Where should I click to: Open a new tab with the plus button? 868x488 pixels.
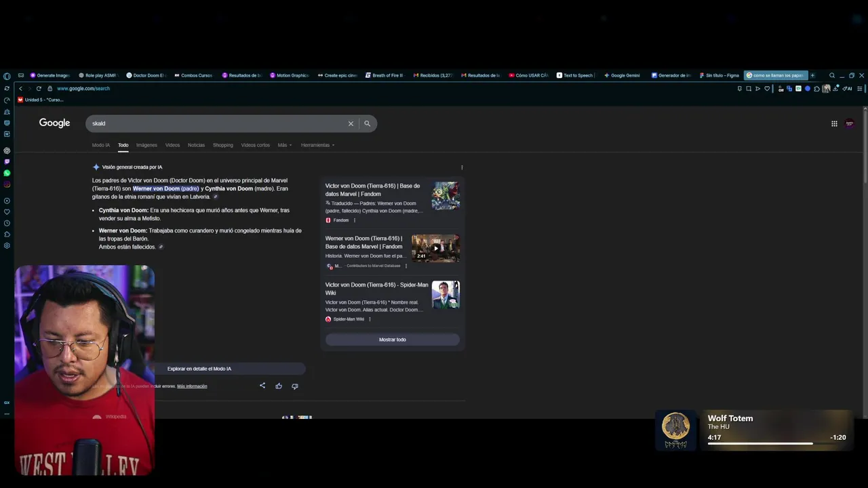pos(812,75)
